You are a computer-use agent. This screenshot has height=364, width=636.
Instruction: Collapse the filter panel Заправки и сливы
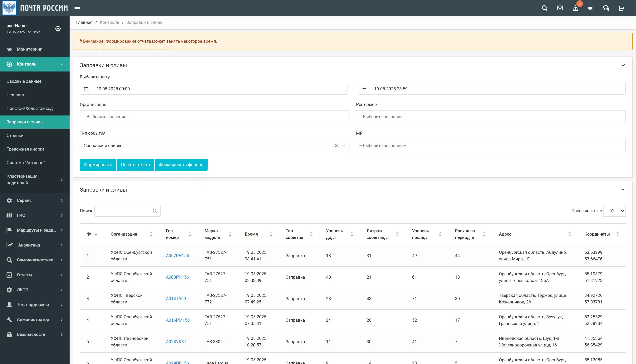pyautogui.click(x=623, y=65)
